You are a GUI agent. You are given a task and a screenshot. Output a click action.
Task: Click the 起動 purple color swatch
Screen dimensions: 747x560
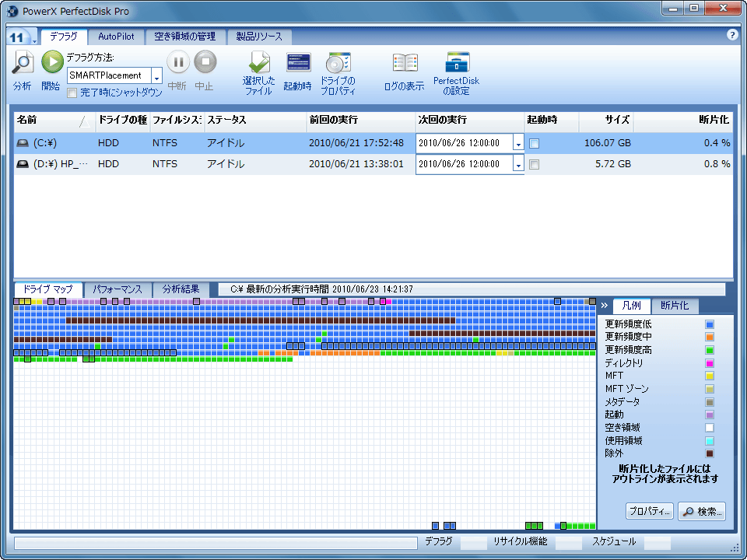pyautogui.click(x=710, y=415)
